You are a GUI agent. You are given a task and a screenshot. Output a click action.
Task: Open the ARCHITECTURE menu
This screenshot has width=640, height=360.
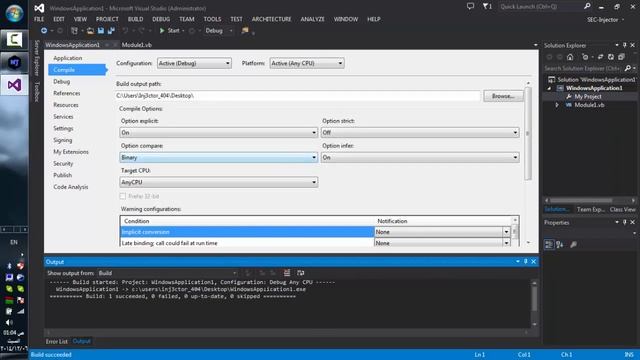click(271, 19)
